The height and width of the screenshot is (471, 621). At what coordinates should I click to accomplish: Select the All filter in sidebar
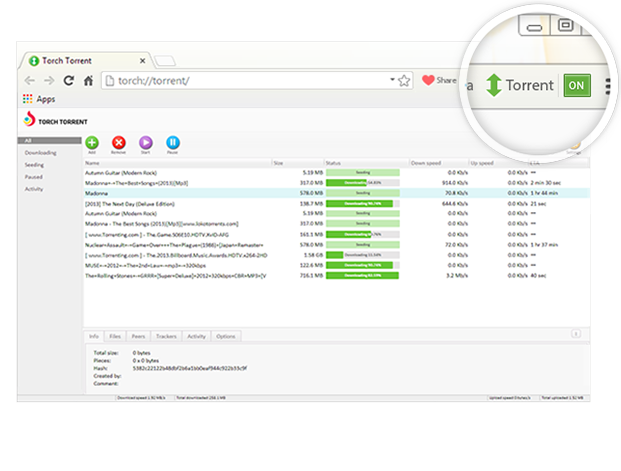pyautogui.click(x=49, y=141)
